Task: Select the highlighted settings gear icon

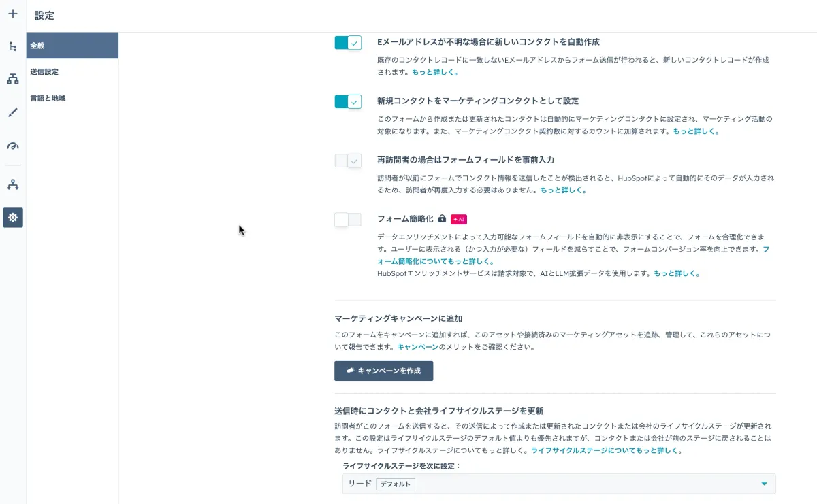Action: click(x=13, y=218)
